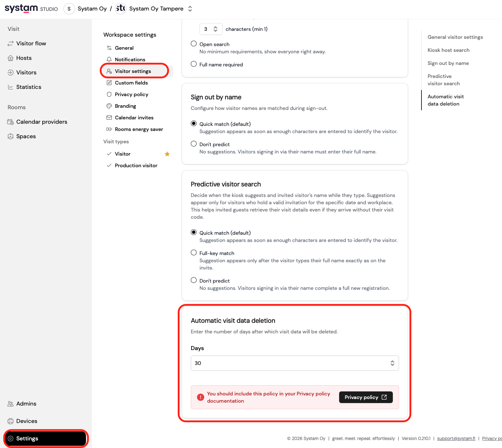The image size is (502, 448).
Task: Open Calendar providers under Rooms
Action: pos(42,122)
